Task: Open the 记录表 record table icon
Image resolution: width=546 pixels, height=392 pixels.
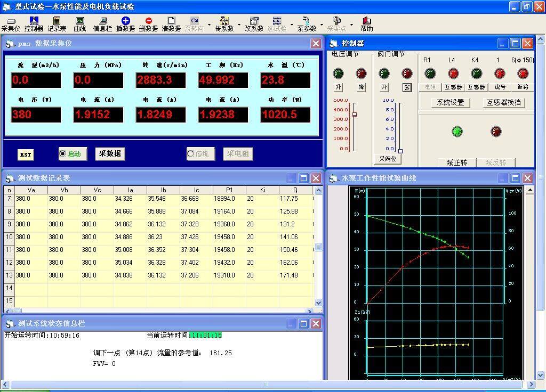Action: pos(57,24)
